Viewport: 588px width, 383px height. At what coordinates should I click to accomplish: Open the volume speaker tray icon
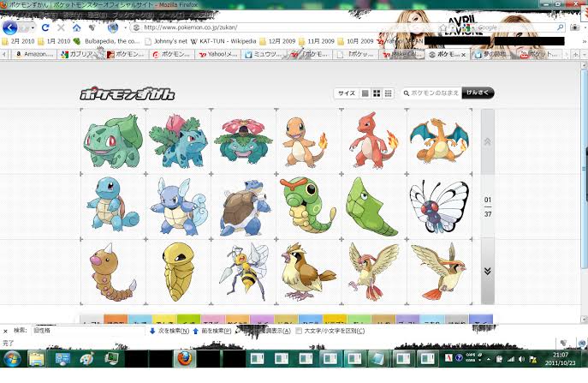pos(521,359)
